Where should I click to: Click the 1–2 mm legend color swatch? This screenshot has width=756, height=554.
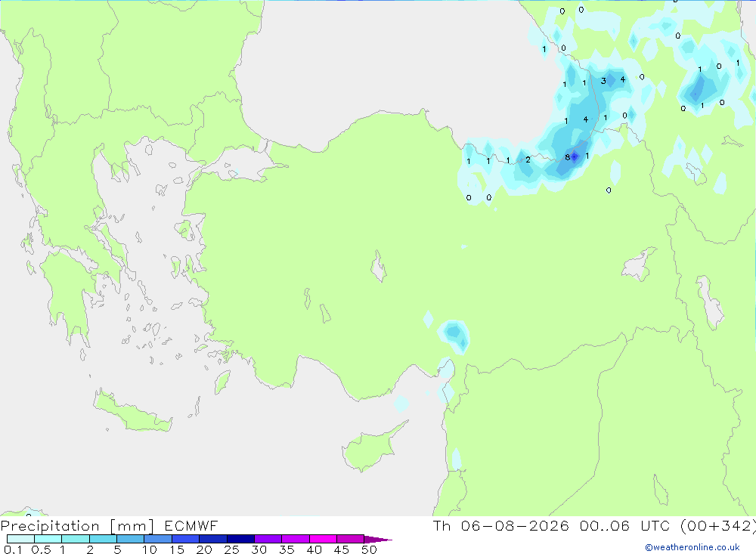click(76, 539)
